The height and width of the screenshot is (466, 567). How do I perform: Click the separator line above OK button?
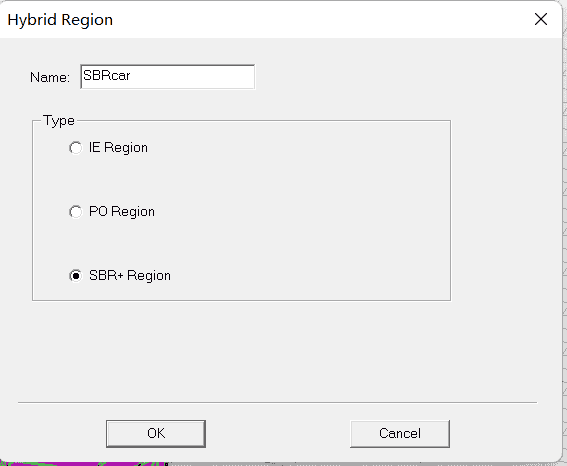pos(277,402)
